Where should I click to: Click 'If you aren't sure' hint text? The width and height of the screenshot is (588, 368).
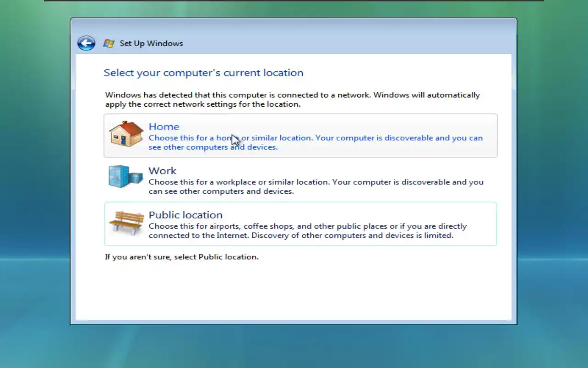point(181,257)
